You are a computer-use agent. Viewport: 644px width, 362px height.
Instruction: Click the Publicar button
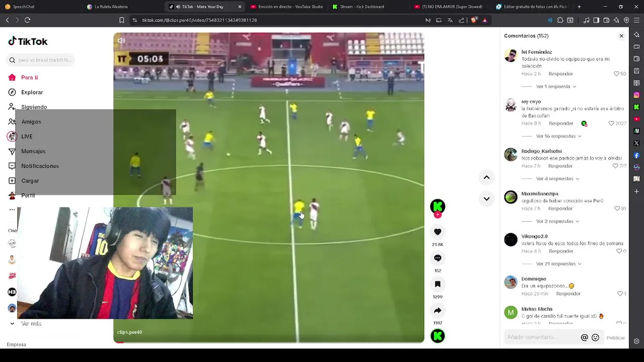(x=615, y=338)
